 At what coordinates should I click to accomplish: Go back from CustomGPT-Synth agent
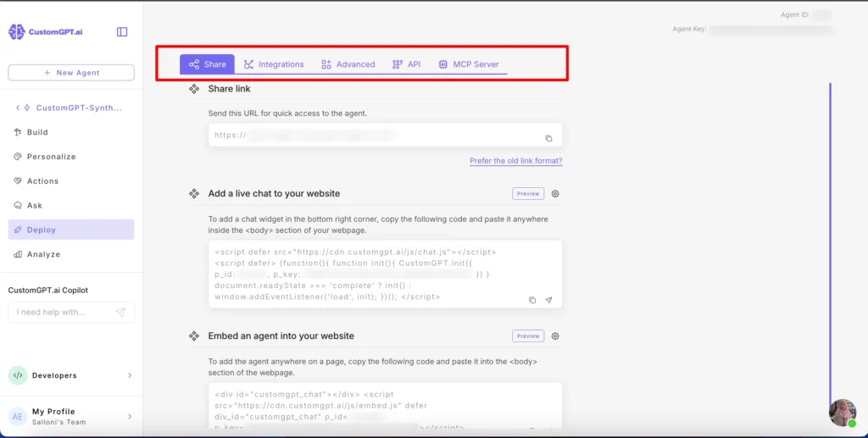17,108
